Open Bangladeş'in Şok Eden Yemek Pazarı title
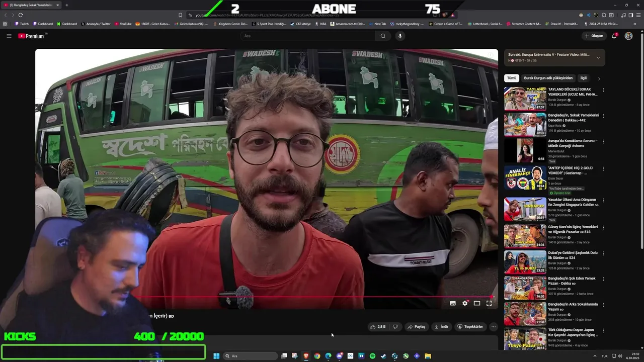The height and width of the screenshot is (362, 644). (x=572, y=281)
